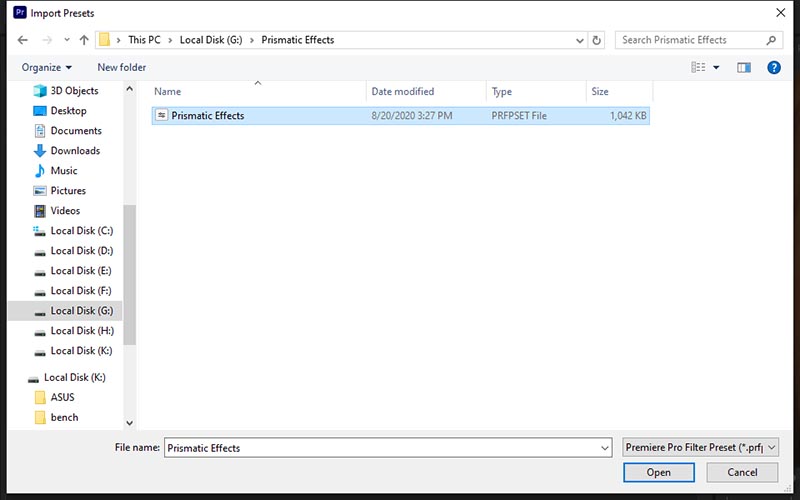The height and width of the screenshot is (500, 800).
Task: Click the Open button
Action: pyautogui.click(x=659, y=472)
